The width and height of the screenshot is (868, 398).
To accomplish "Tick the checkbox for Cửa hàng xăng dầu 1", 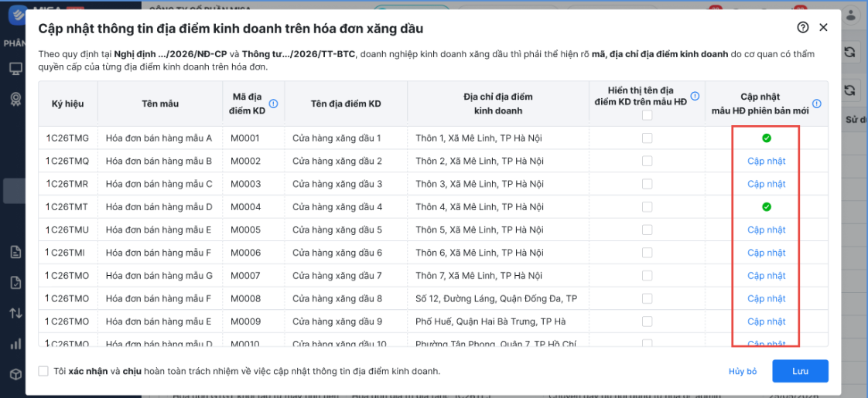I will [647, 138].
